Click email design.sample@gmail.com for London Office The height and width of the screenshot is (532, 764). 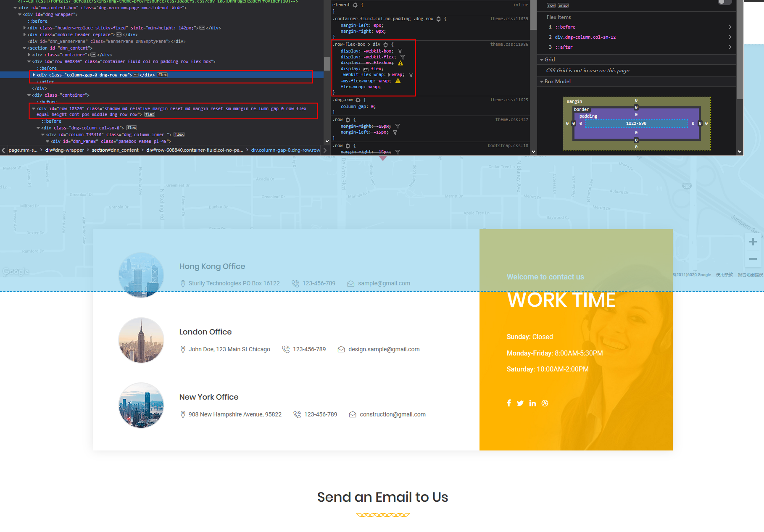pos(384,349)
